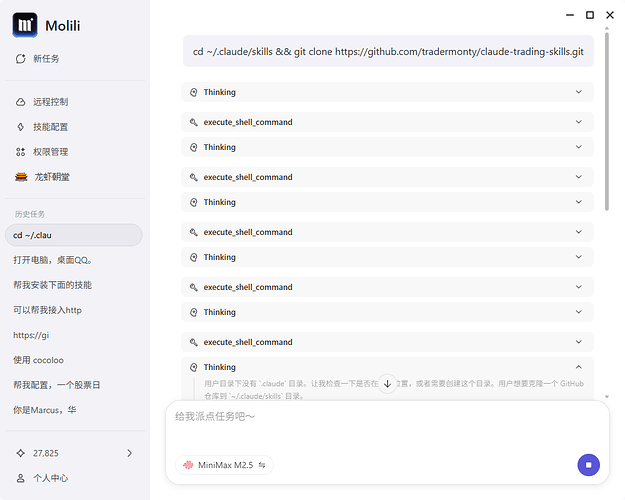Image resolution: width=625 pixels, height=500 pixels.
Task: Close the Molili window
Action: 610,15
